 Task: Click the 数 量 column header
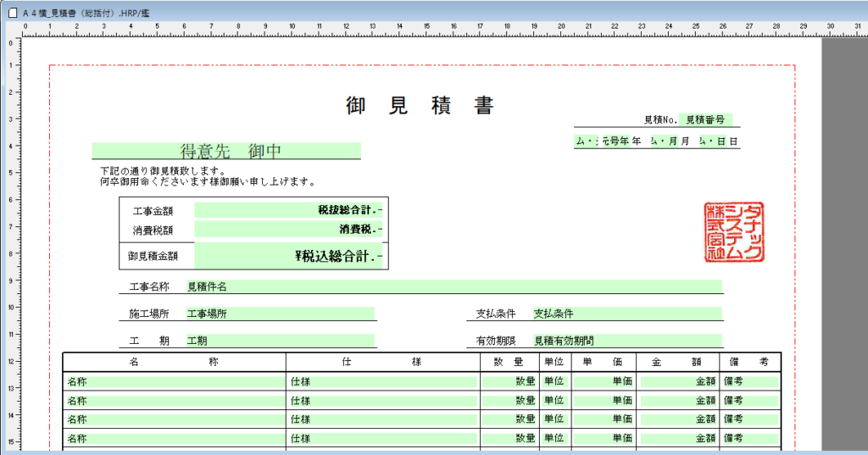pyautogui.click(x=509, y=362)
